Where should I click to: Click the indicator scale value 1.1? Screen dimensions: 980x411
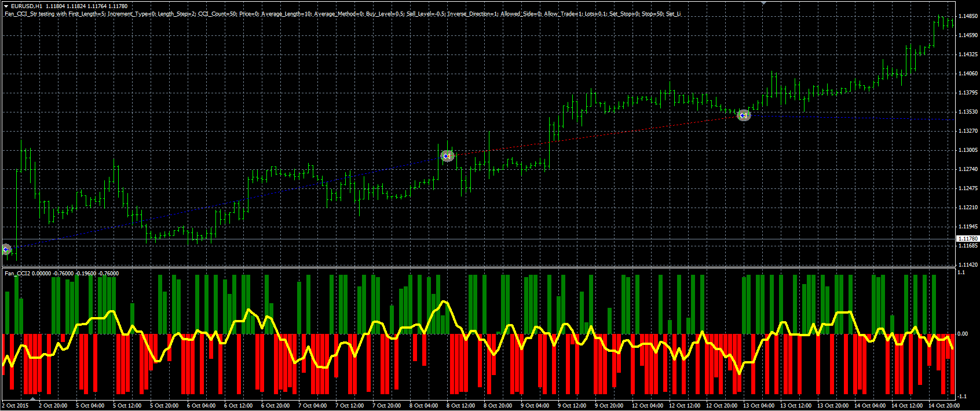point(961,272)
